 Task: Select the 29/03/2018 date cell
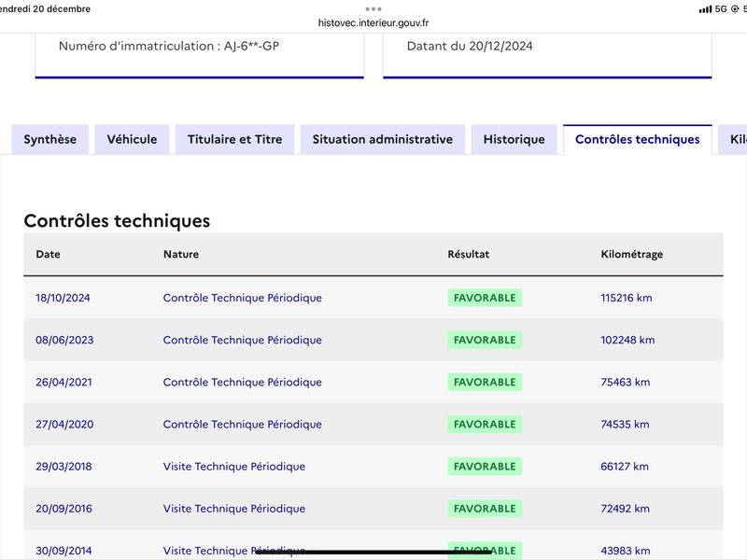tap(63, 467)
